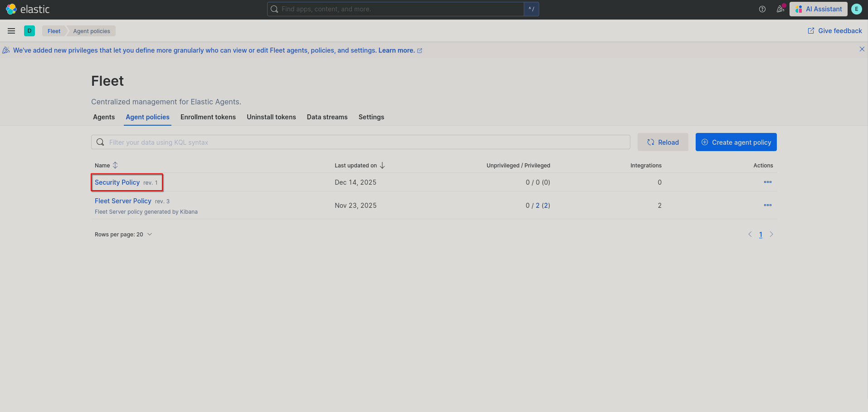
Task: Open the Fleet Settings tab
Action: tap(371, 117)
